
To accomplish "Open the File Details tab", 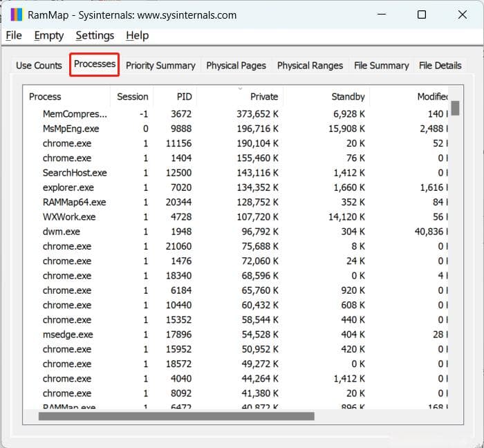I will [440, 66].
